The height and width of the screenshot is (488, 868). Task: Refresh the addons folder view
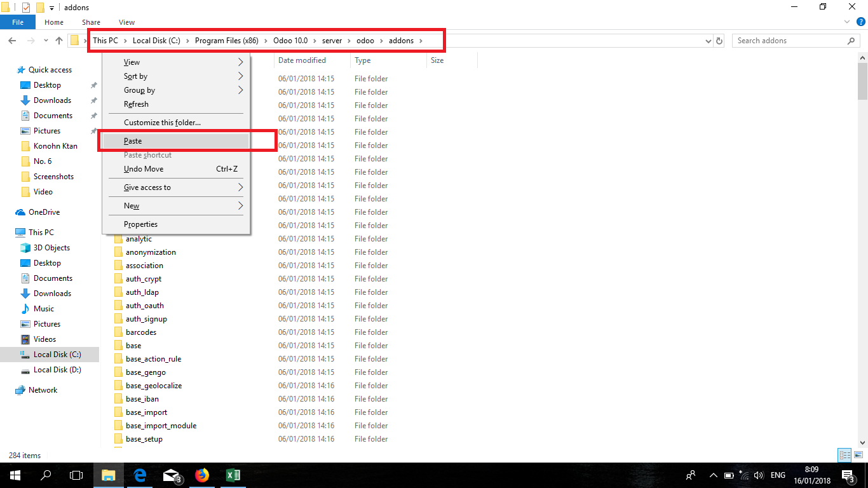pos(719,41)
